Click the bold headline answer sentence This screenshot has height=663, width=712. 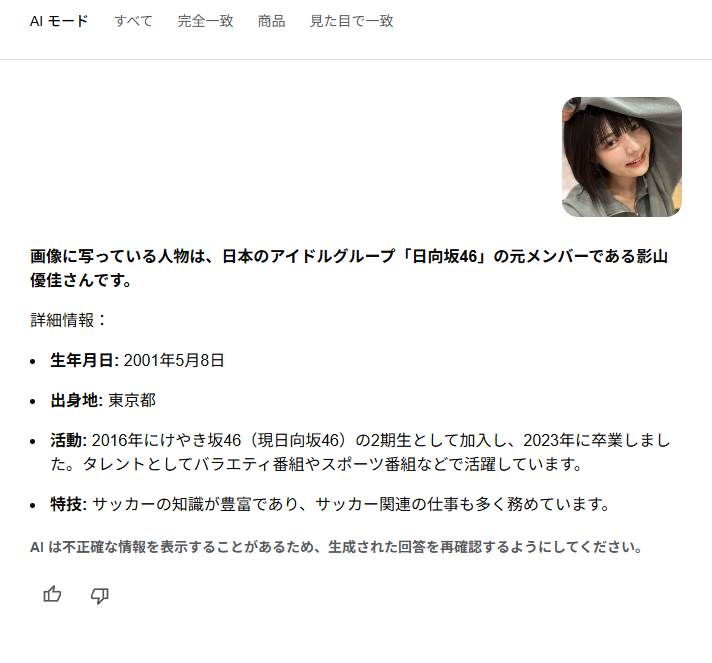(349, 268)
